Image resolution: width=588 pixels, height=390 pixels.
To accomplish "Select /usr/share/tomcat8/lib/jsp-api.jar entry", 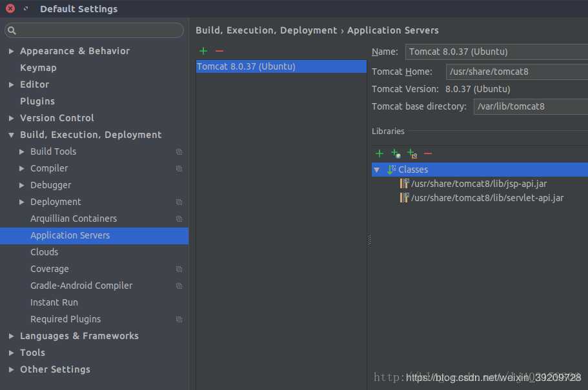I will click(x=479, y=184).
